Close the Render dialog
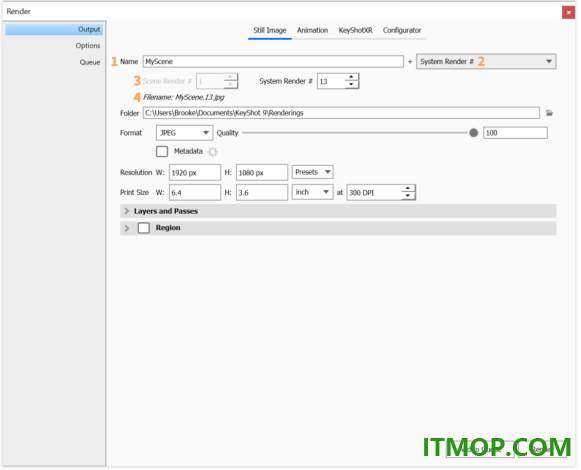Screen dimensions: 581x470 pos(568,12)
